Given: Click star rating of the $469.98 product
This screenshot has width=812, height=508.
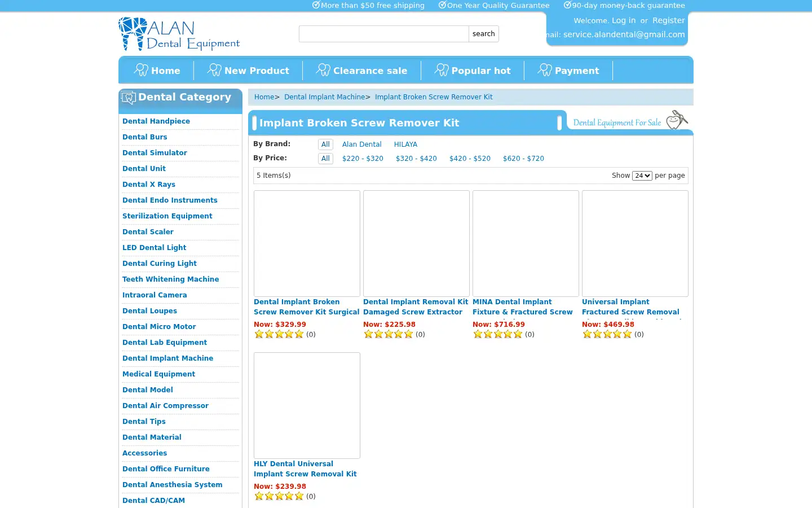Looking at the screenshot, I should (607, 334).
